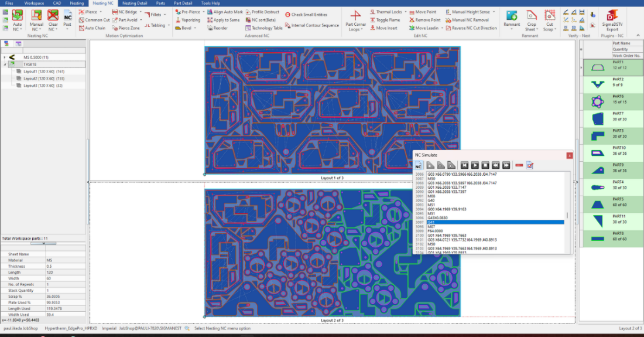Open the CAD ribbon tab
This screenshot has height=337, width=644.
57,4
